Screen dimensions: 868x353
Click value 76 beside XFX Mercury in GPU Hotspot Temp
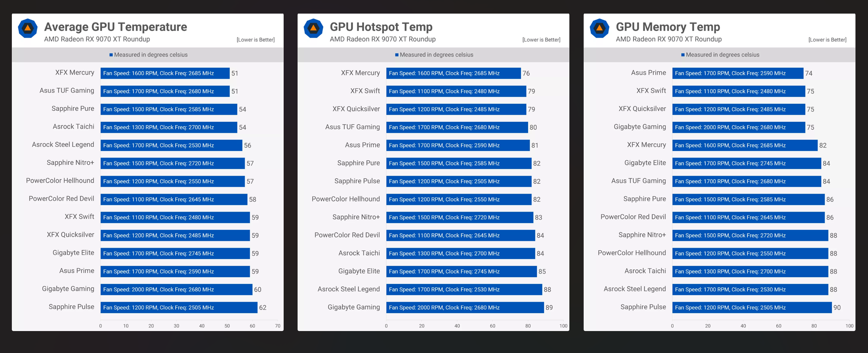(x=526, y=74)
